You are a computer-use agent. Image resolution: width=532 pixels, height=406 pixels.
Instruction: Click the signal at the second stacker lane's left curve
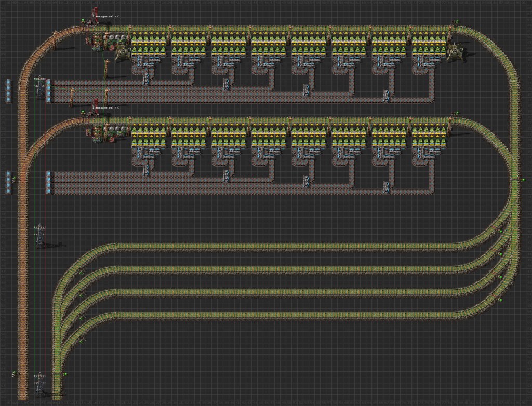[82, 295]
